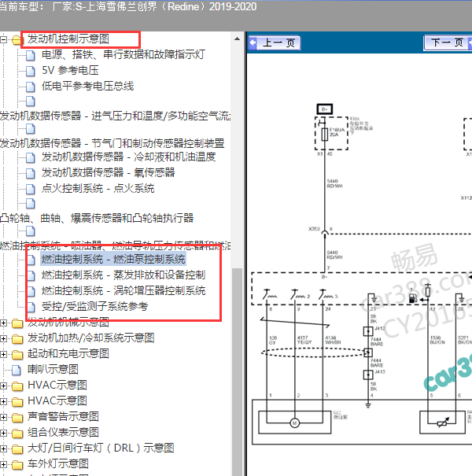Expand the 声音警告示意图 folder

coord(3,418)
